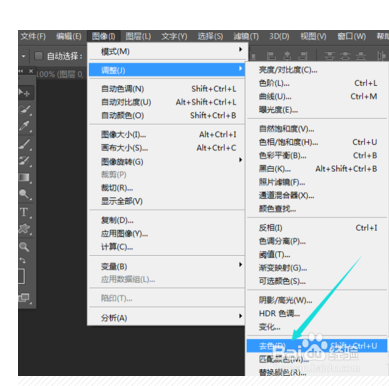The width and height of the screenshot is (389, 386).
Task: Open the 滤镜(T) menu
Action: [246, 36]
